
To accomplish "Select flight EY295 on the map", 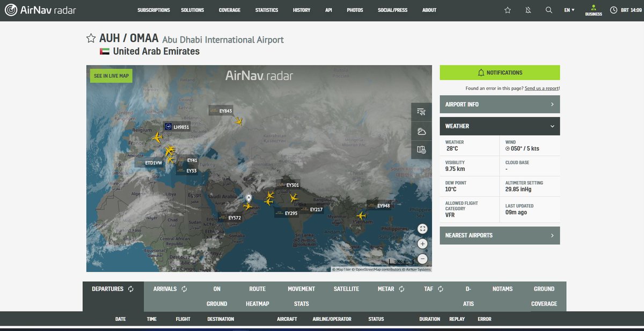I will 287,213.
